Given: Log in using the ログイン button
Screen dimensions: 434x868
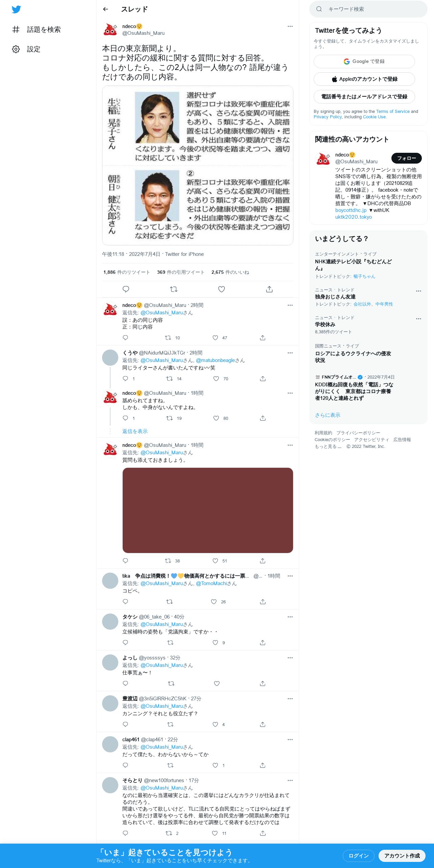Looking at the screenshot, I should (359, 855).
